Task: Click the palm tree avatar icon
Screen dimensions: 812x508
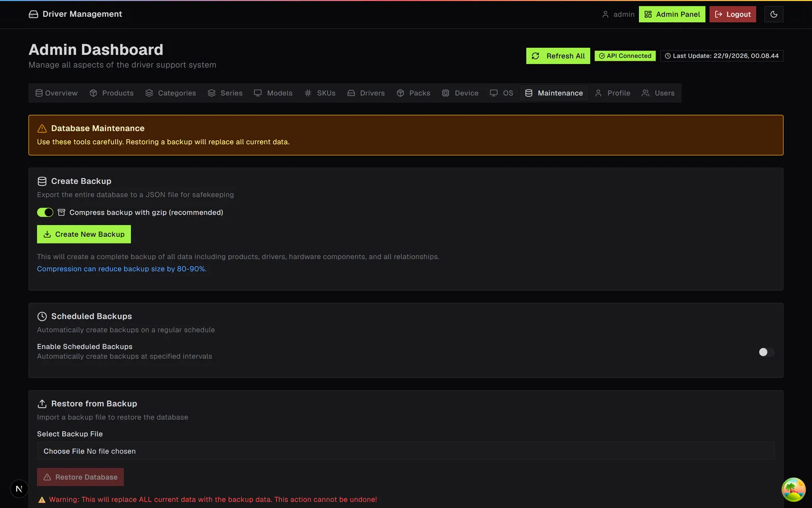Action: (794, 490)
